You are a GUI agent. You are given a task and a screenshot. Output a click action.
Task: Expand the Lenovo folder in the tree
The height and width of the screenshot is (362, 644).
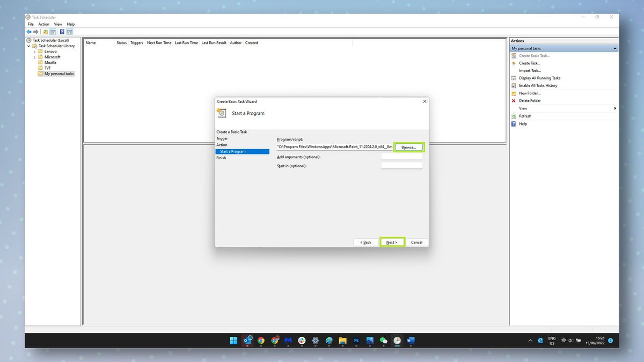[x=34, y=51]
